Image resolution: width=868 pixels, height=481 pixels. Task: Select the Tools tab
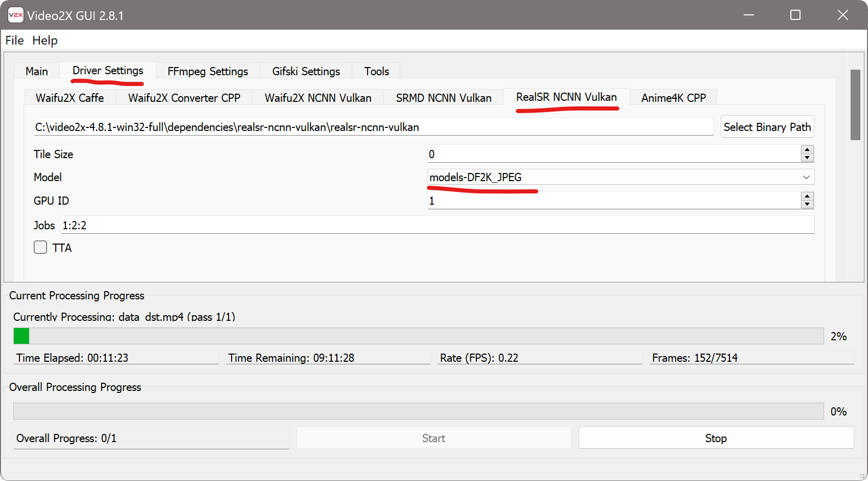[x=376, y=71]
